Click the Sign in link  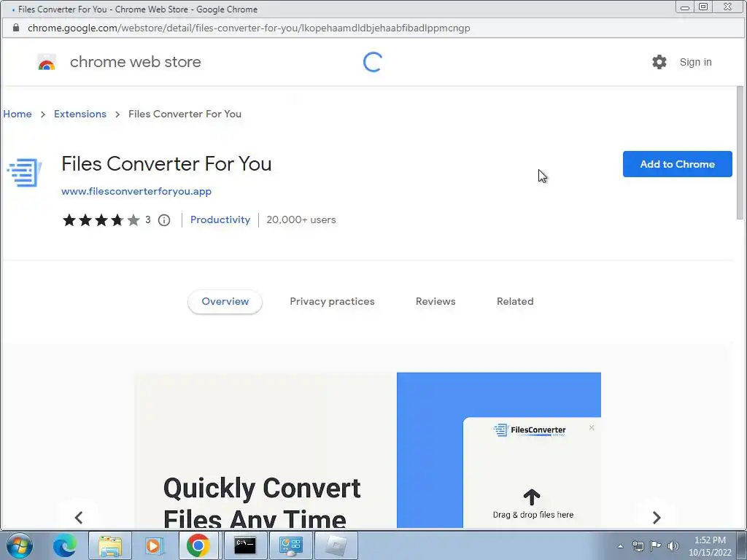[695, 62]
